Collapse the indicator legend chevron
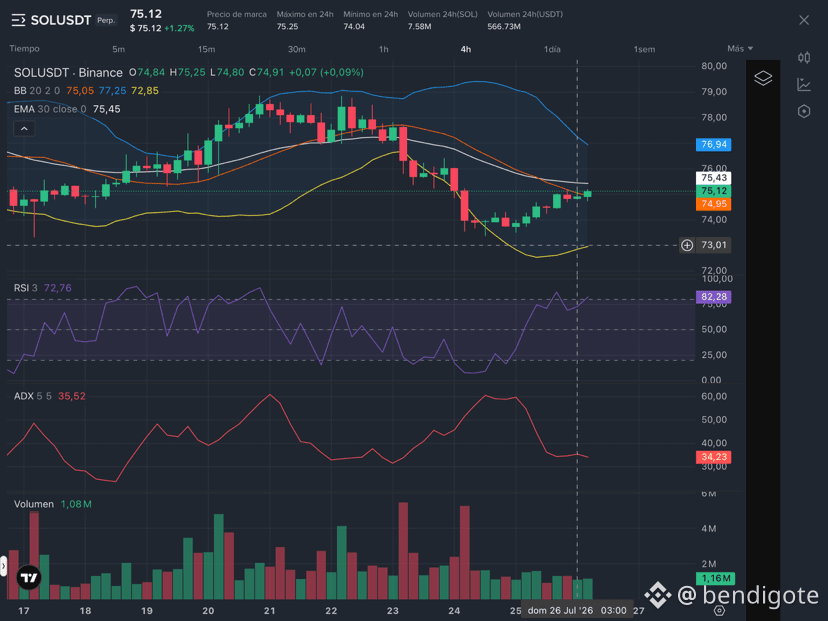This screenshot has height=621, width=828. (24, 128)
